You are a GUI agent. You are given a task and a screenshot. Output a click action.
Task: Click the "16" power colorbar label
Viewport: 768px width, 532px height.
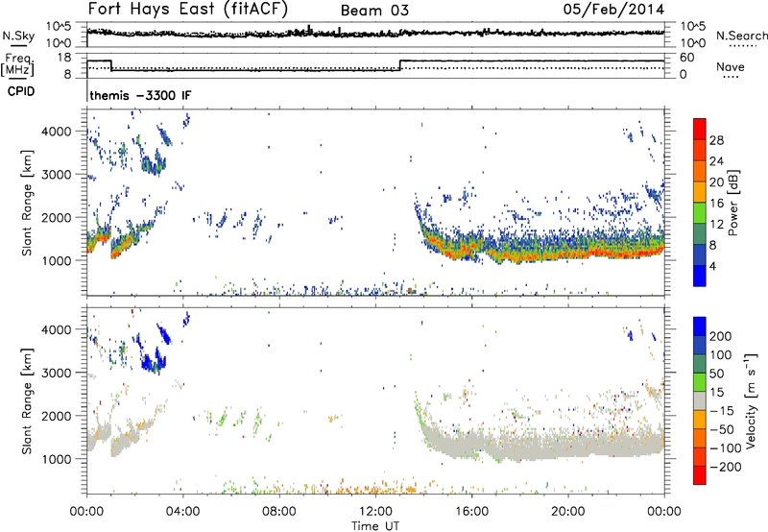(716, 204)
